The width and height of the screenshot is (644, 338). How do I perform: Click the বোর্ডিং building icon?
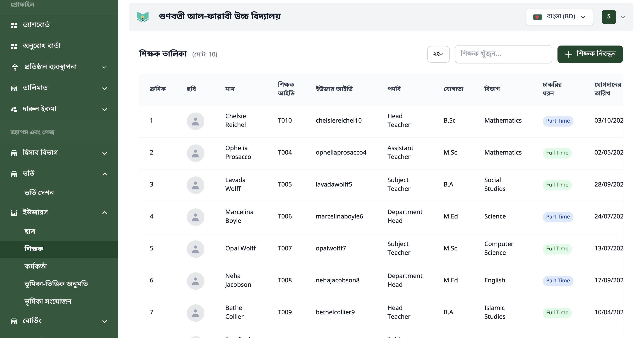coord(14,321)
